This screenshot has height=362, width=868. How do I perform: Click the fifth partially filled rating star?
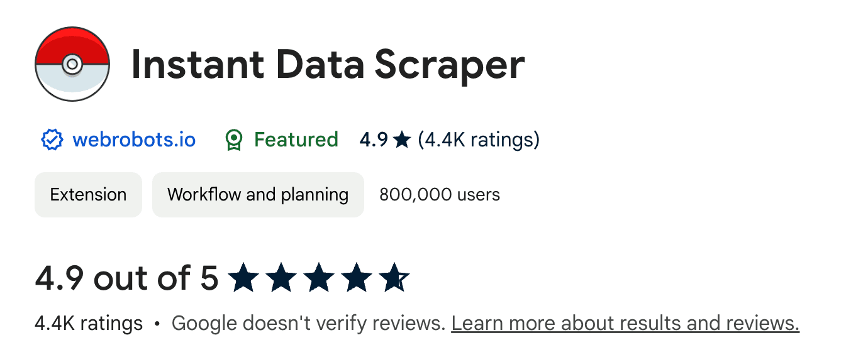[394, 278]
